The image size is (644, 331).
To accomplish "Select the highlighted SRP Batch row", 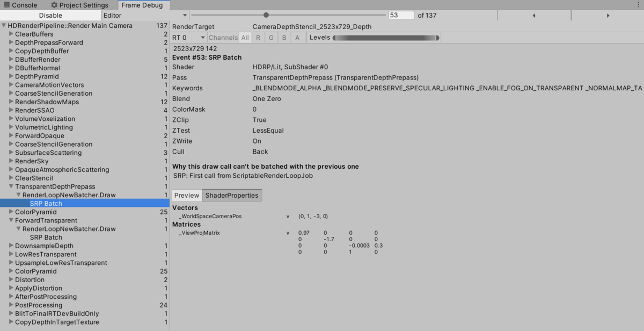I will pos(85,204).
